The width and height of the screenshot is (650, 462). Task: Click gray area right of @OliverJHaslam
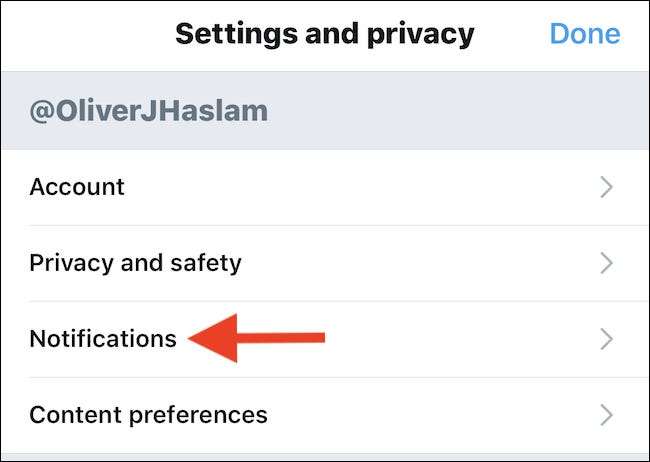point(450,110)
